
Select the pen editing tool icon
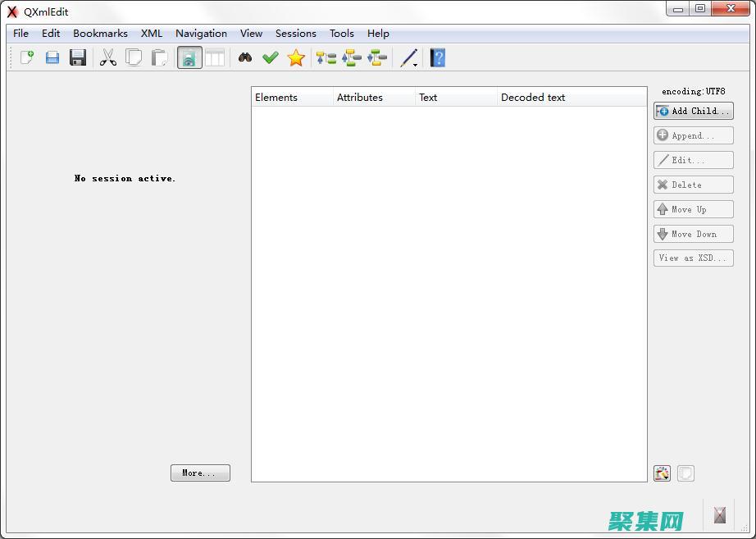407,57
